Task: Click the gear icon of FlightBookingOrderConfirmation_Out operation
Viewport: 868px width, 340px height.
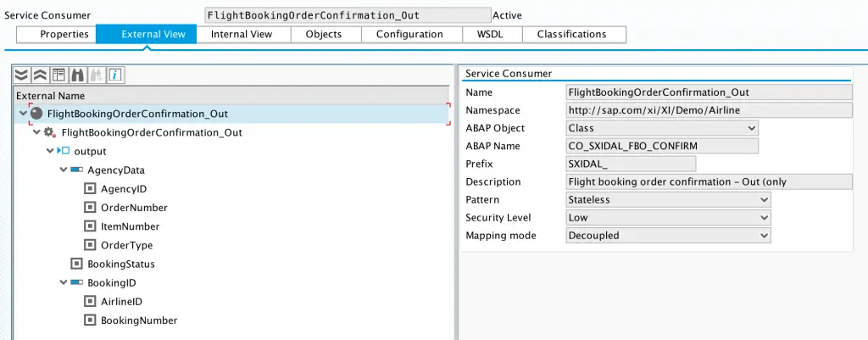Action: [50, 133]
